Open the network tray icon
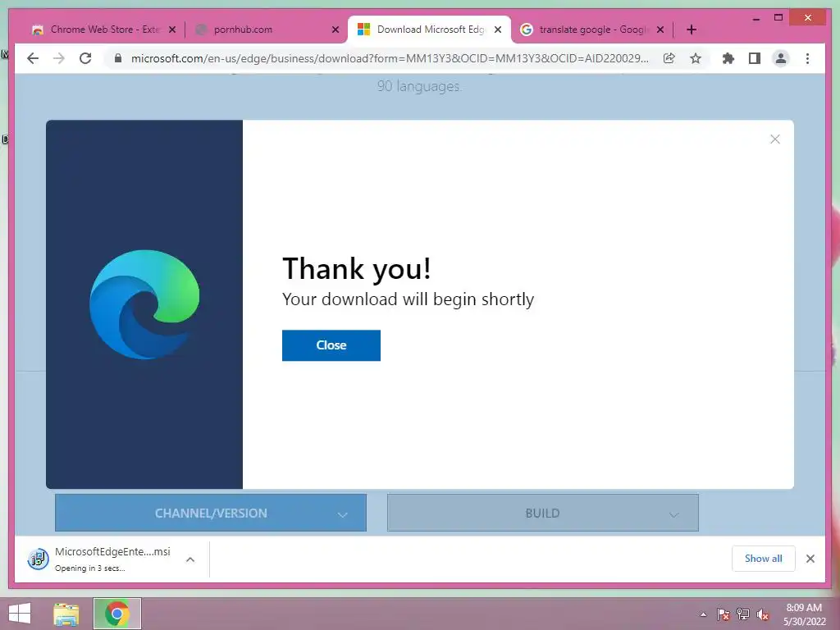This screenshot has width=840, height=630. coord(742,614)
